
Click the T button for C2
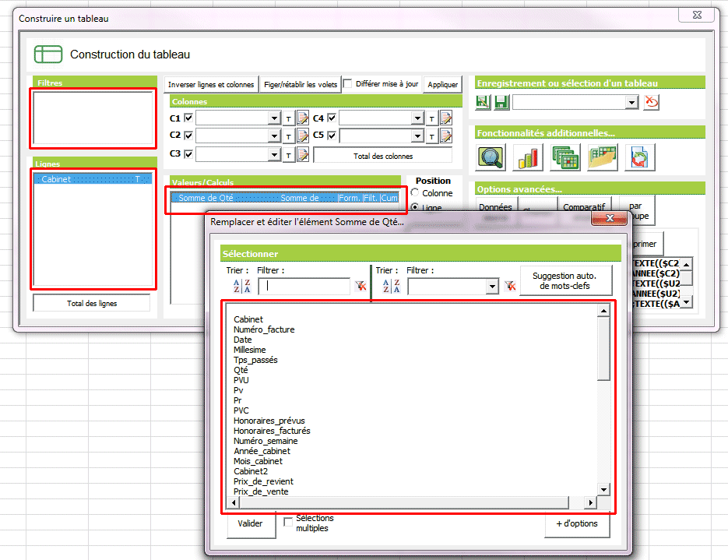point(288,136)
